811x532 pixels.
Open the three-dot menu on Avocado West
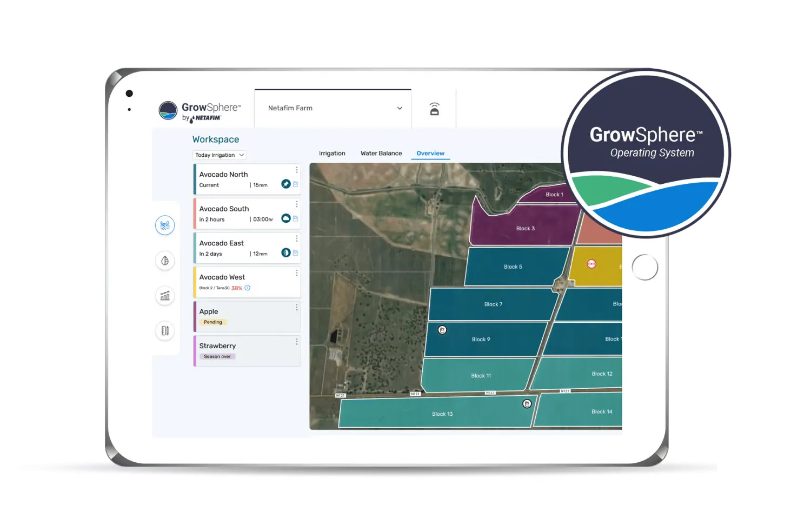tap(297, 273)
